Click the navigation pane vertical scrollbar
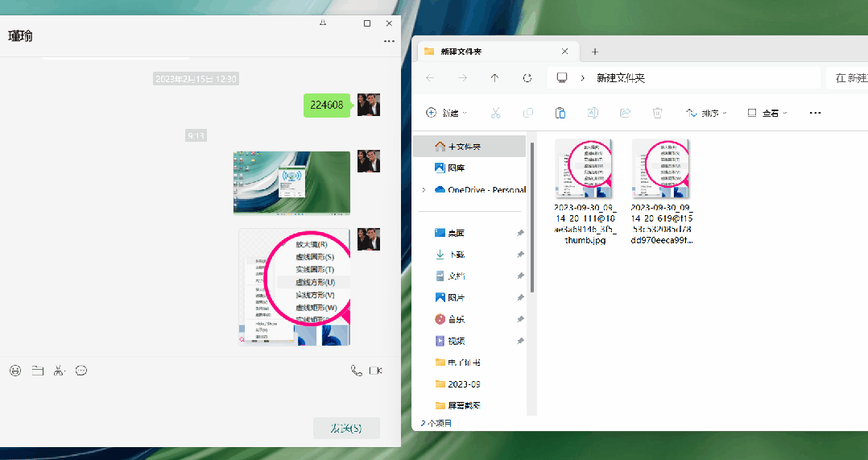The height and width of the screenshot is (460, 868). [532, 218]
